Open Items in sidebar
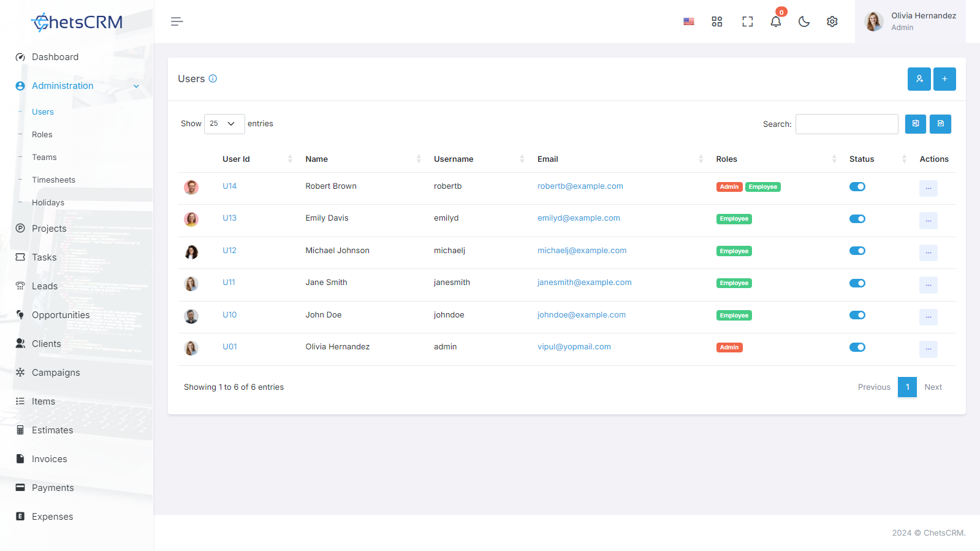 tap(44, 401)
